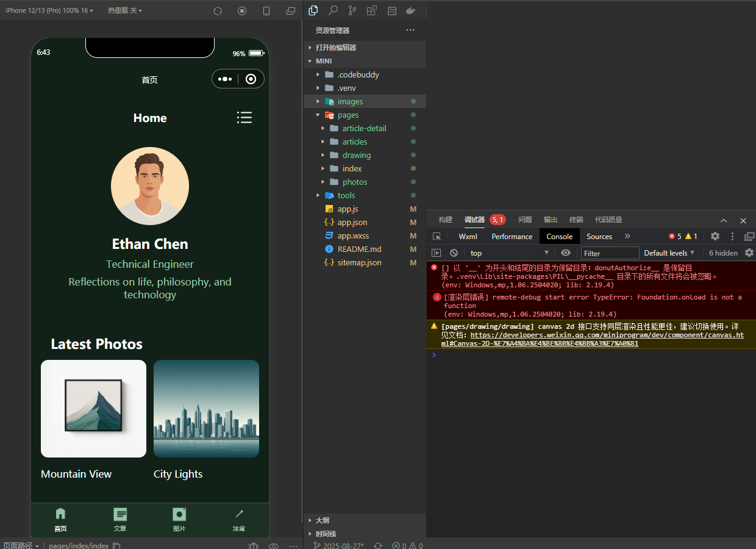
Task: Click the editor layout icon in the activity bar
Action: (x=392, y=10)
